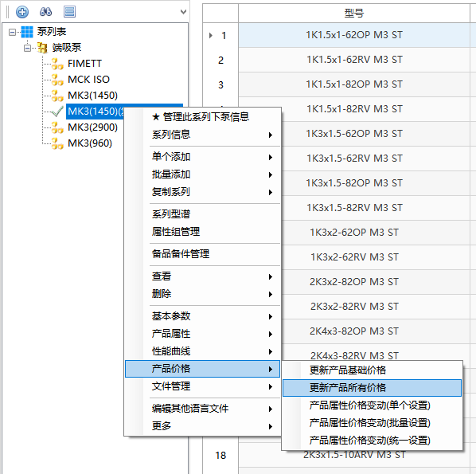Click cell 1K1.5x1-82RV M3 ST
Viewport: 476px width, 474px height.
[354, 109]
